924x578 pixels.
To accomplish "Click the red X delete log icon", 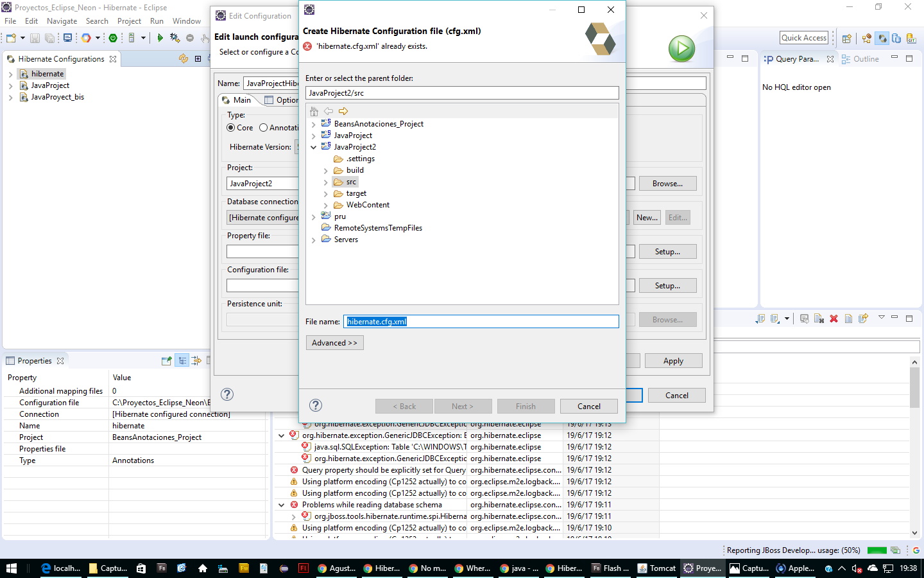I will tap(834, 319).
